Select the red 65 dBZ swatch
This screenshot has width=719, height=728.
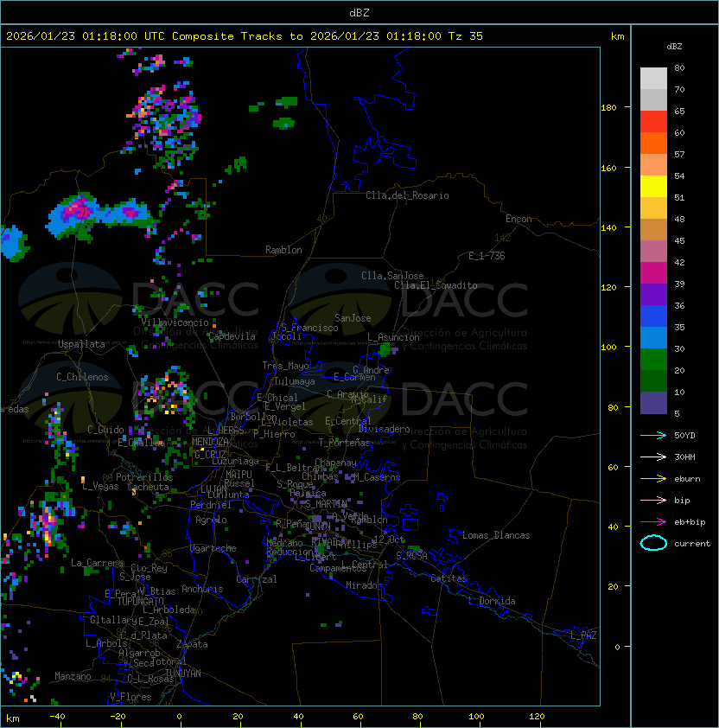[x=653, y=122]
